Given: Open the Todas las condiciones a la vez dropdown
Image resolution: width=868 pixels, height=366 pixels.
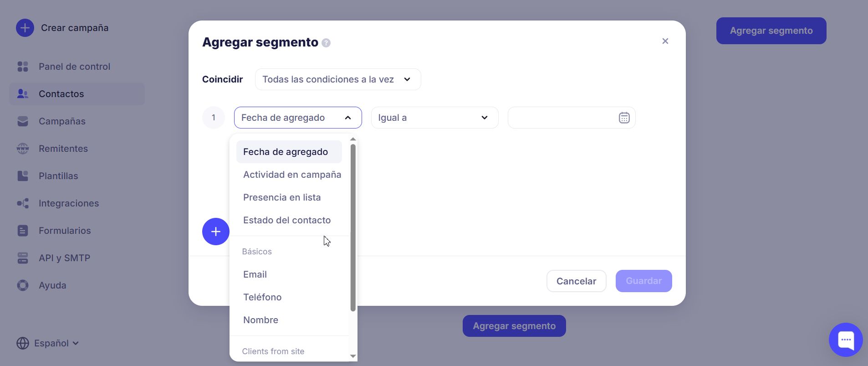Looking at the screenshot, I should tap(337, 79).
